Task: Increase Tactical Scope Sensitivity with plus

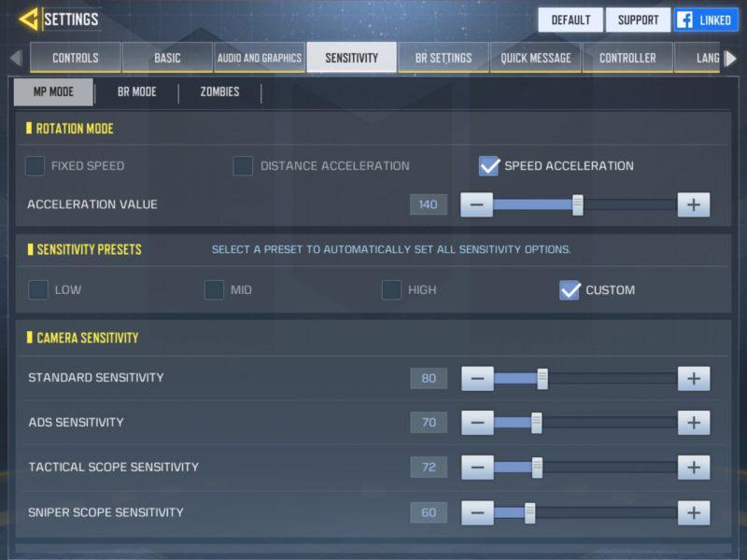Action: click(694, 468)
